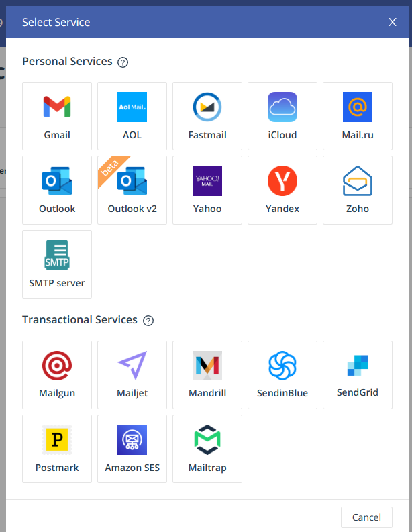Pick the Fastmail service icon

pos(207,107)
